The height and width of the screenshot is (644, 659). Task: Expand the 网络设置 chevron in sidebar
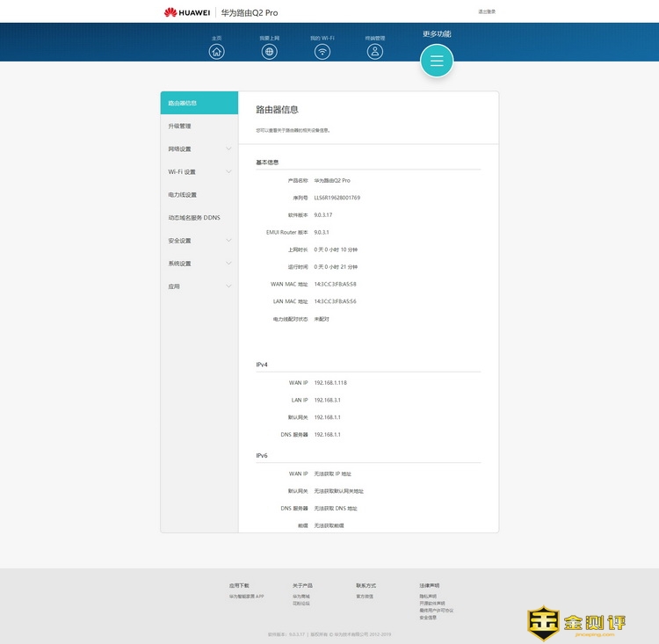(228, 148)
